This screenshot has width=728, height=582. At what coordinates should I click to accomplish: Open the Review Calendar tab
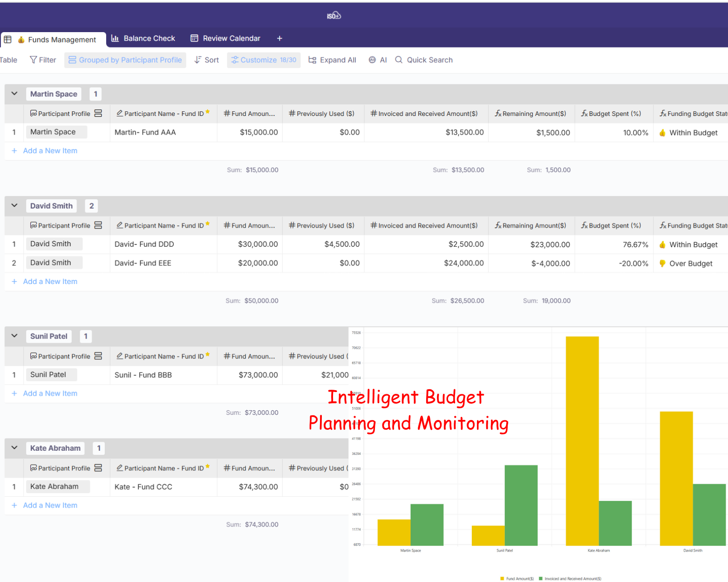[x=226, y=39]
